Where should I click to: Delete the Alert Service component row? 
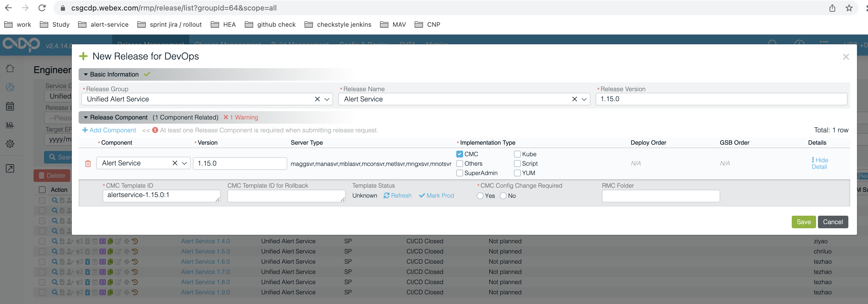[x=88, y=164]
